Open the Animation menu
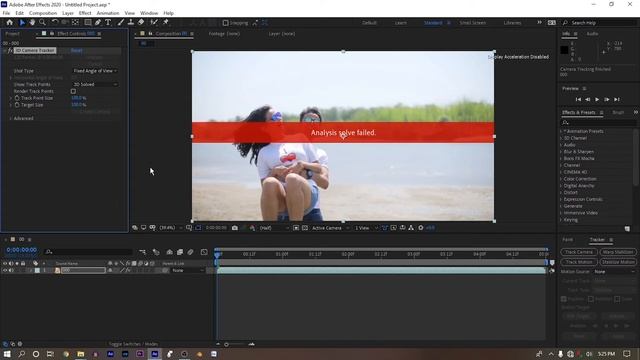 108,13
